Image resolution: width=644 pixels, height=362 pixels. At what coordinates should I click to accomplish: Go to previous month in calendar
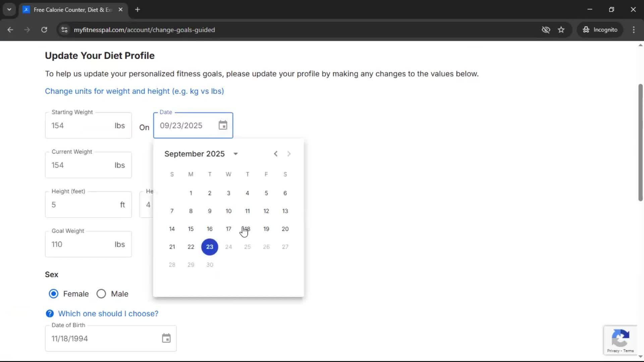(x=275, y=154)
